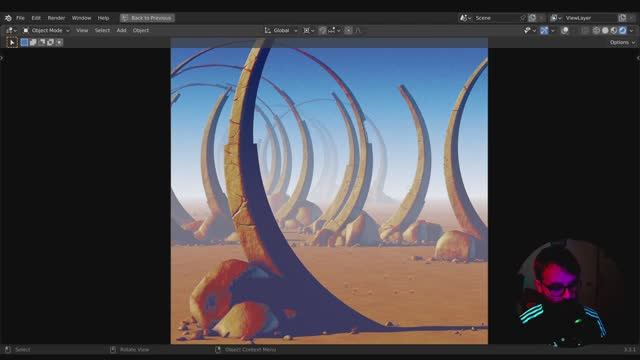Click the rendered desert arches viewport

(x=329, y=191)
